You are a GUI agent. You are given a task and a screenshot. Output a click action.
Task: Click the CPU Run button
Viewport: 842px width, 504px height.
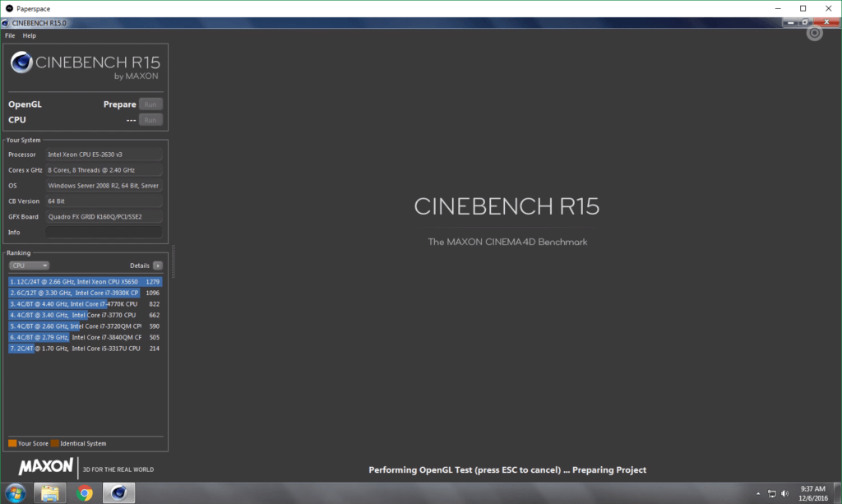pos(150,120)
